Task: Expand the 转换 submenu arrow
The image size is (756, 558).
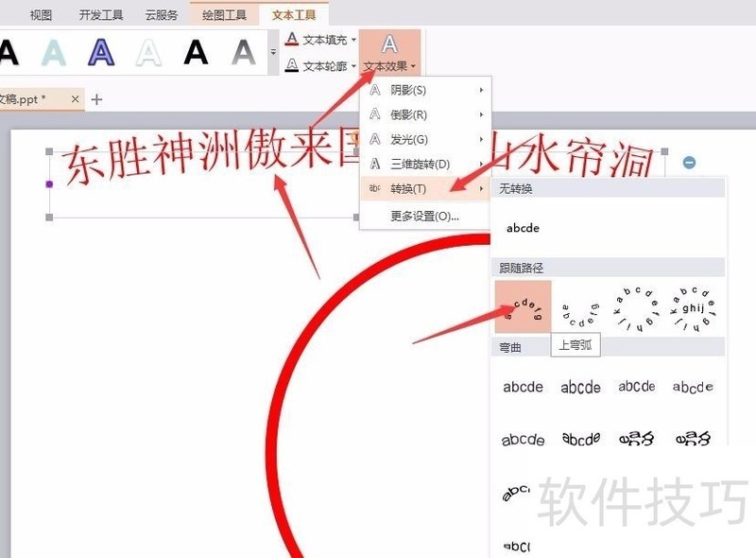Action: point(481,189)
